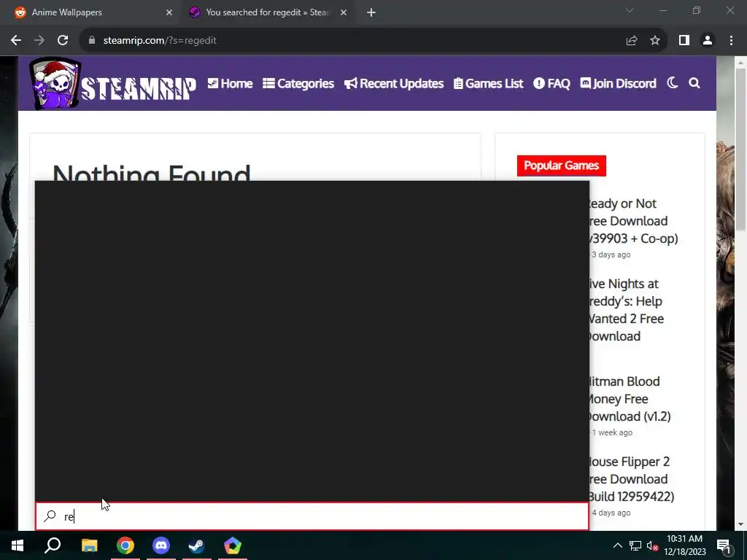Image resolution: width=747 pixels, height=560 pixels.
Task: Open Steam from the taskbar
Action: pyautogui.click(x=196, y=545)
